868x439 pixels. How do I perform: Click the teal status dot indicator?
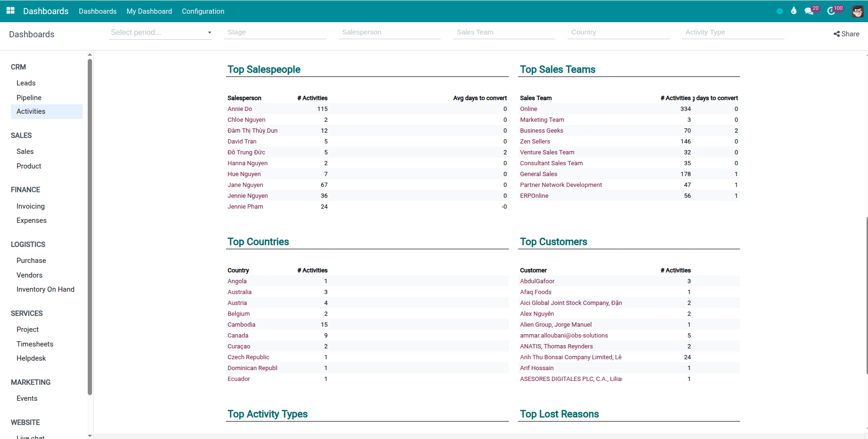779,11
